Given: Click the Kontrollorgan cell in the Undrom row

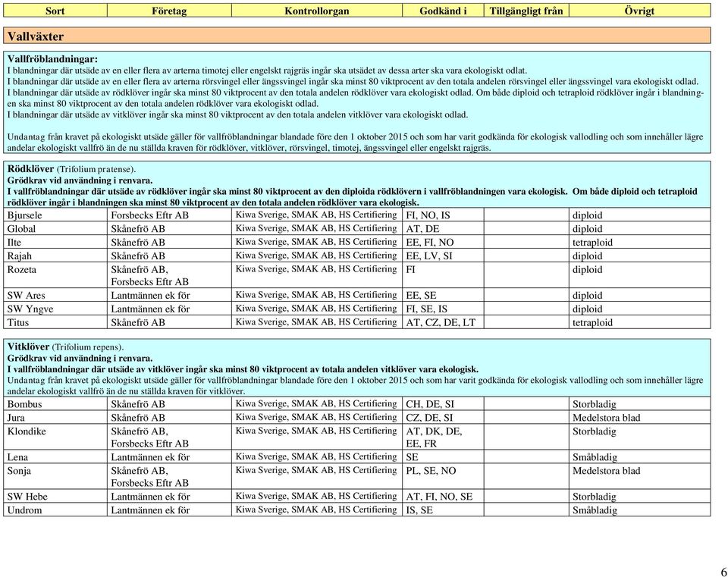Looking at the screenshot, I should tap(317, 510).
